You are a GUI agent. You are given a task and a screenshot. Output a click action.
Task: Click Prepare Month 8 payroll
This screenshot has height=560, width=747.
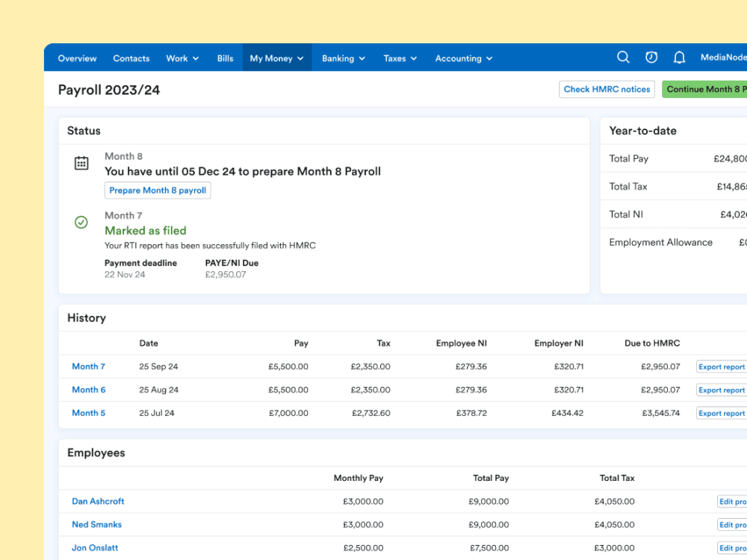click(x=157, y=190)
